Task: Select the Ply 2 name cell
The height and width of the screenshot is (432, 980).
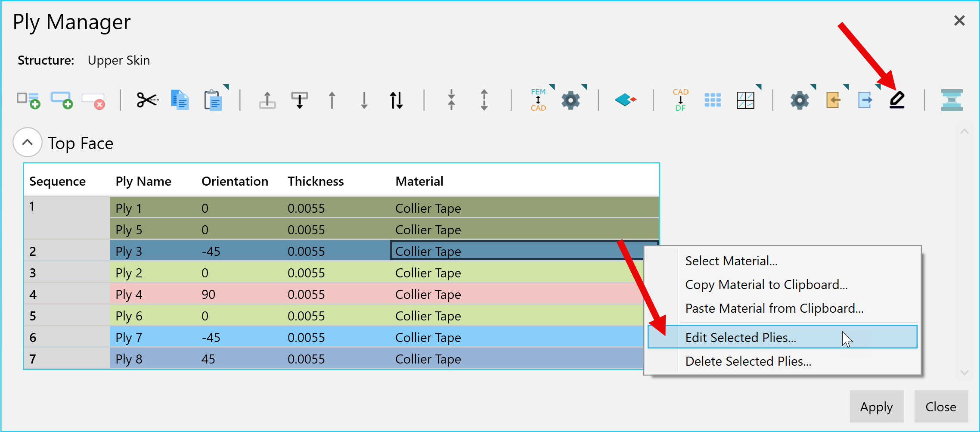Action: [153, 272]
